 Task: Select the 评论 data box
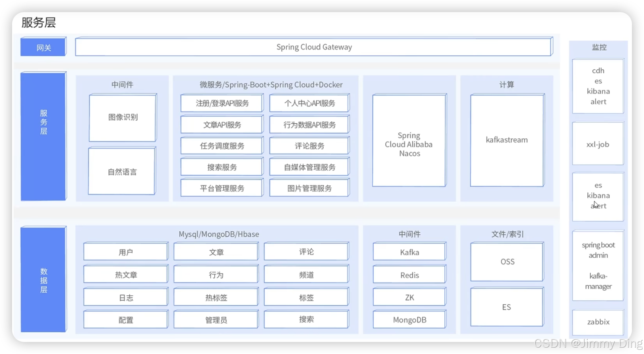click(x=306, y=251)
